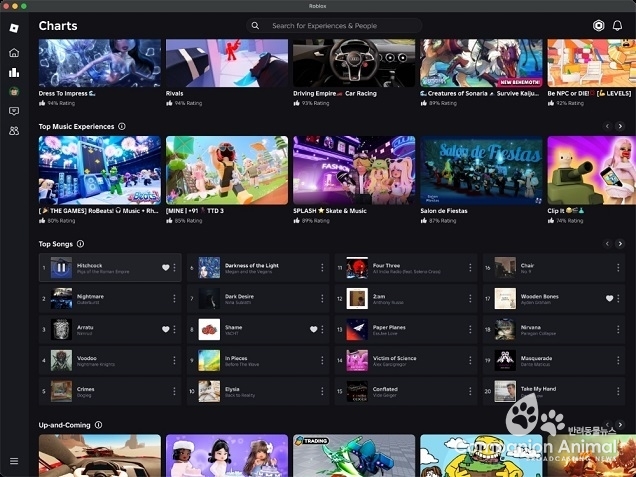The height and width of the screenshot is (477, 636).
Task: Open the avatar icon in sidebar
Action: (14, 92)
